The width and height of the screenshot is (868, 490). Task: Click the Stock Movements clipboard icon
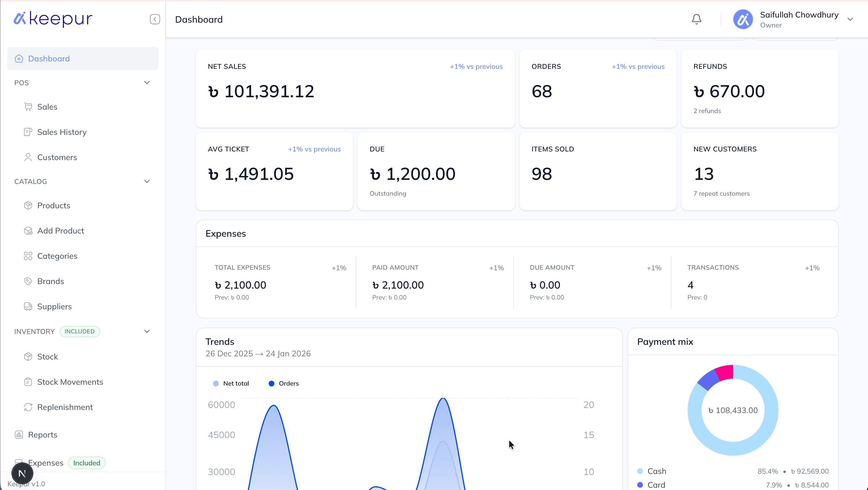28,382
